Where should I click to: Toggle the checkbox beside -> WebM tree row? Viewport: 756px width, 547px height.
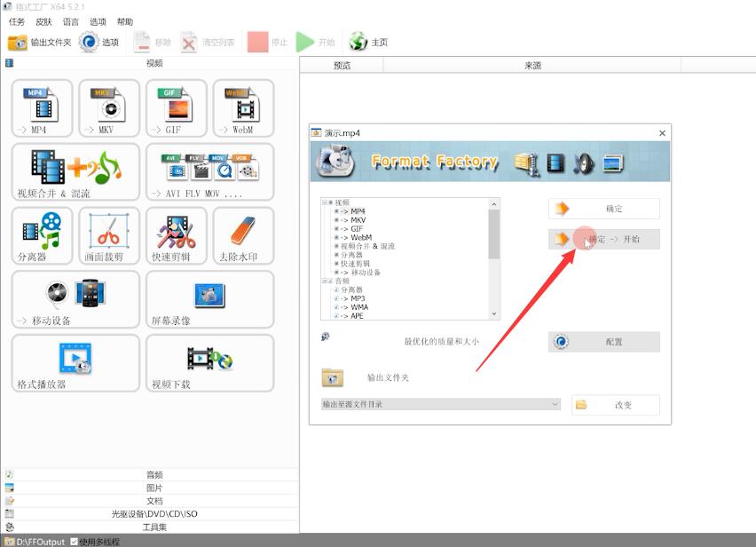336,237
